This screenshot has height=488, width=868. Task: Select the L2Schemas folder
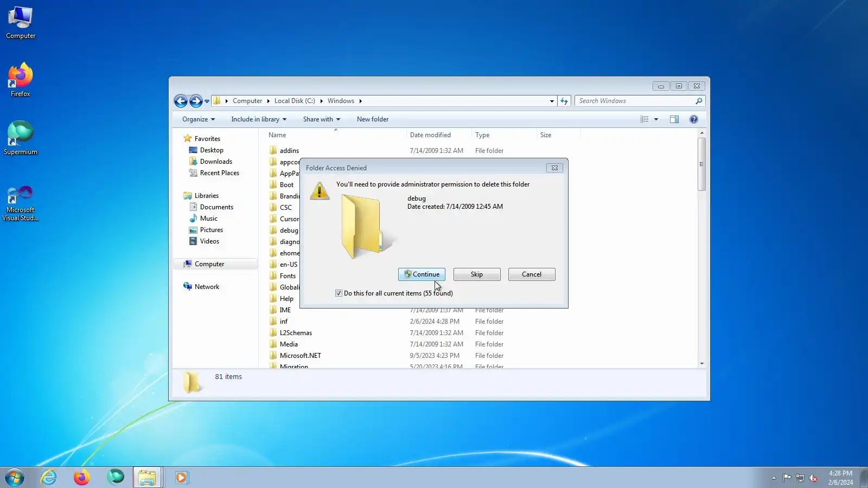click(296, 333)
